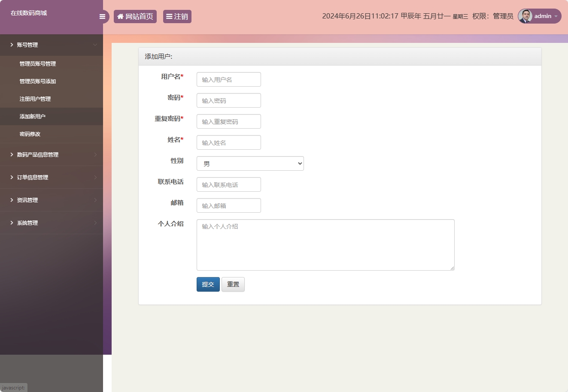
Task: Click the 重置 reset button
Action: click(x=233, y=284)
